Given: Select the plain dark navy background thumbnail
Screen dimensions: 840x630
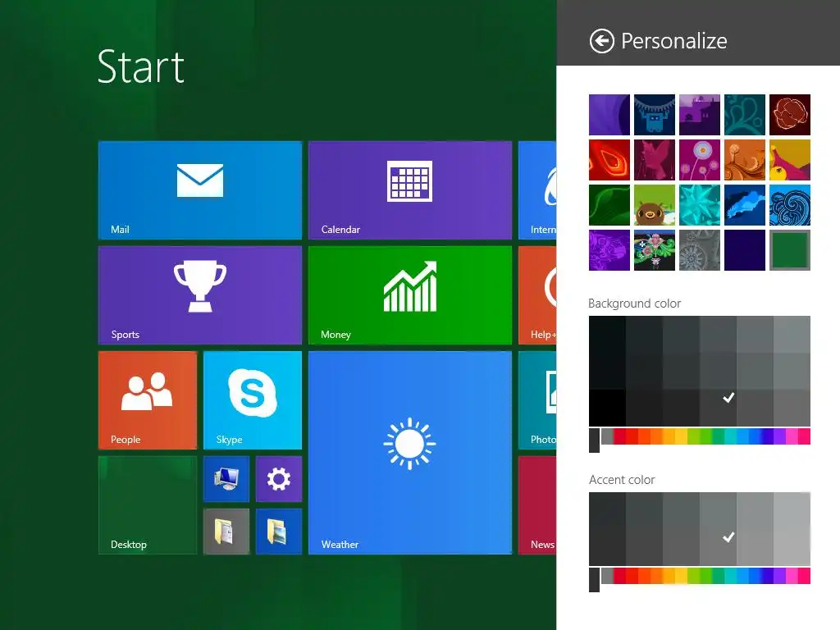Looking at the screenshot, I should [745, 250].
